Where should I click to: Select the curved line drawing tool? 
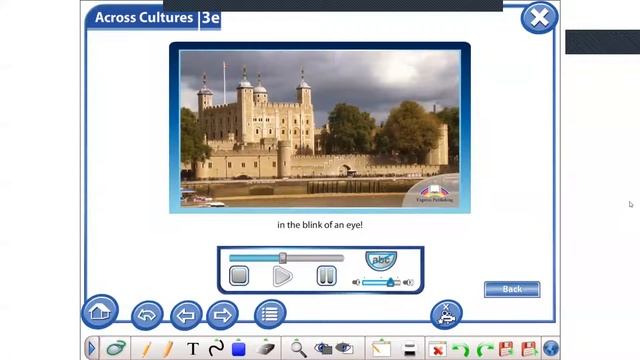tap(216, 348)
